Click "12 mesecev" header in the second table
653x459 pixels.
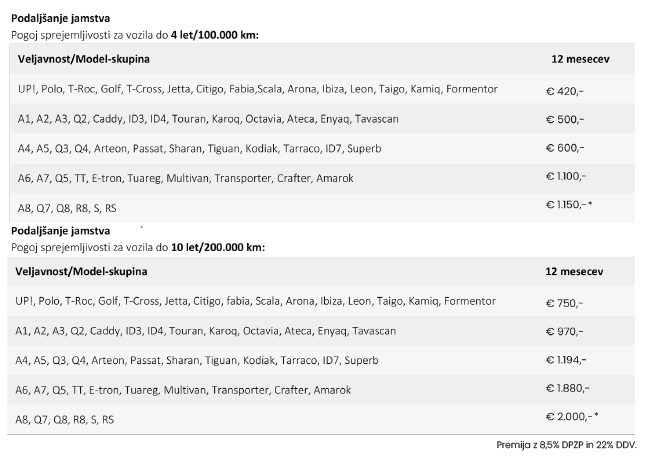[574, 271]
